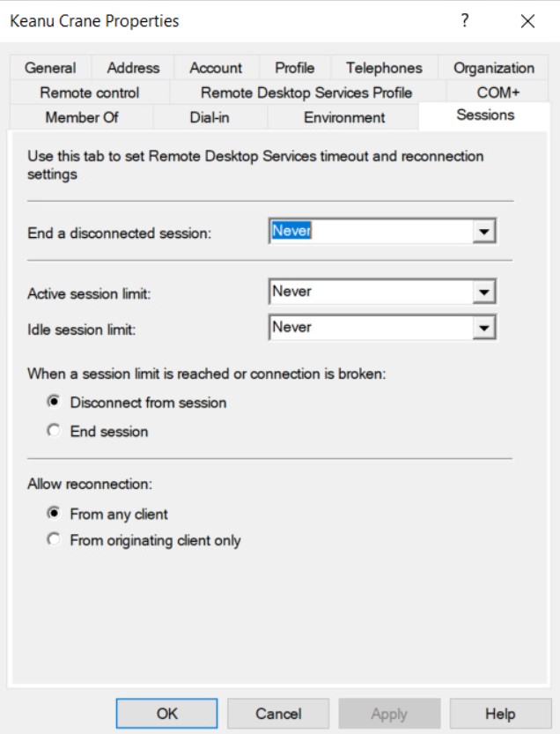
Task: Switch to the General tab
Action: 50,68
